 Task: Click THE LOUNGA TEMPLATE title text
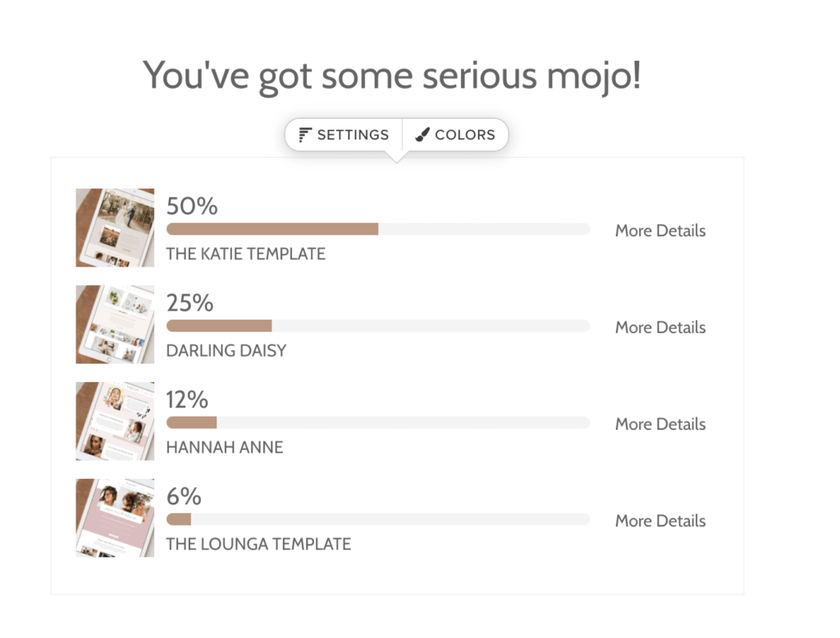click(258, 545)
